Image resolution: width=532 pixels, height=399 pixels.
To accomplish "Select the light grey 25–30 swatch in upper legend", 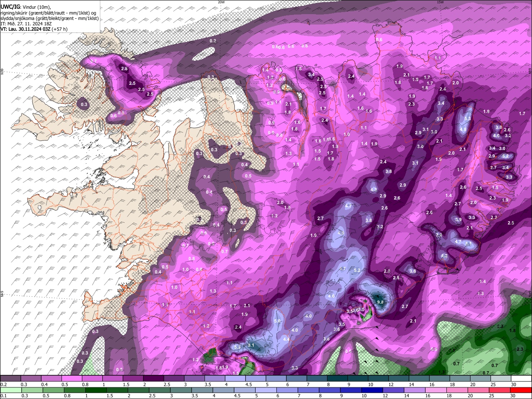I will 501,379.
